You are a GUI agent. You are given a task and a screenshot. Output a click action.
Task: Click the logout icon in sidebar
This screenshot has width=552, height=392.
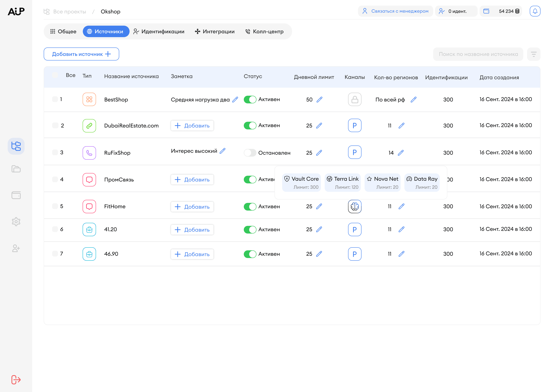pos(16,379)
